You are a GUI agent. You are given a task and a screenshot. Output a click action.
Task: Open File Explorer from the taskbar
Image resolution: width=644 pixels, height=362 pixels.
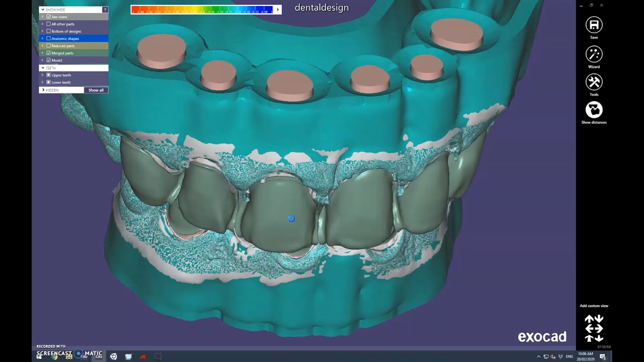(69, 356)
